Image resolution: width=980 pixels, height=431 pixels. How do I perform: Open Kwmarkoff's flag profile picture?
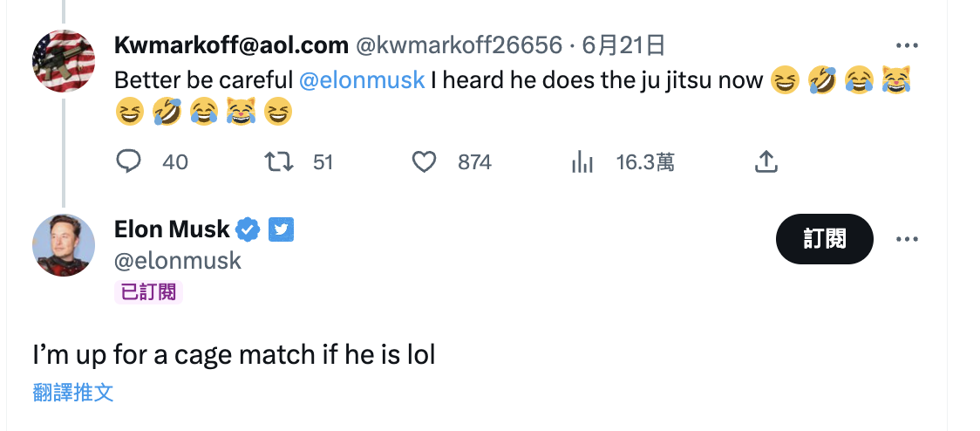[64, 61]
